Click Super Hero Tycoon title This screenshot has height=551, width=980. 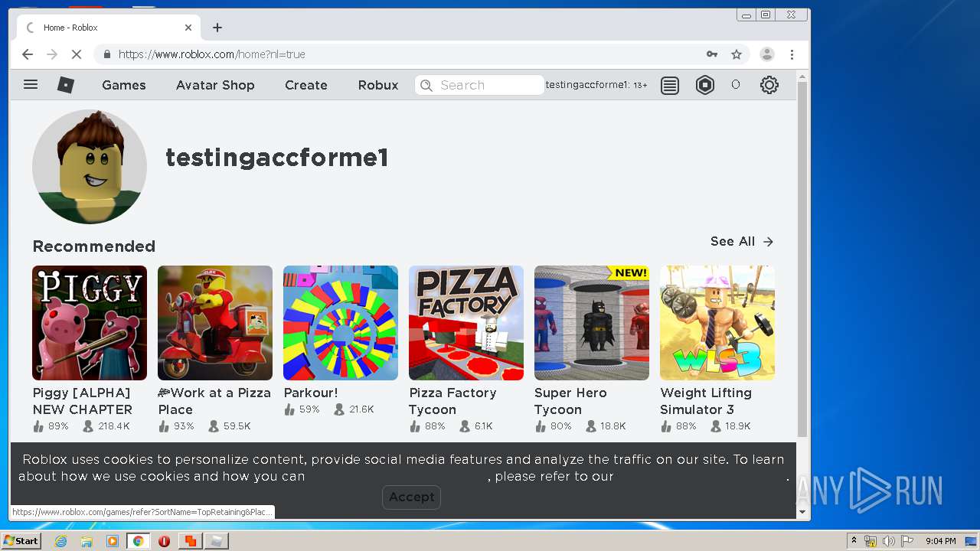[x=570, y=401]
